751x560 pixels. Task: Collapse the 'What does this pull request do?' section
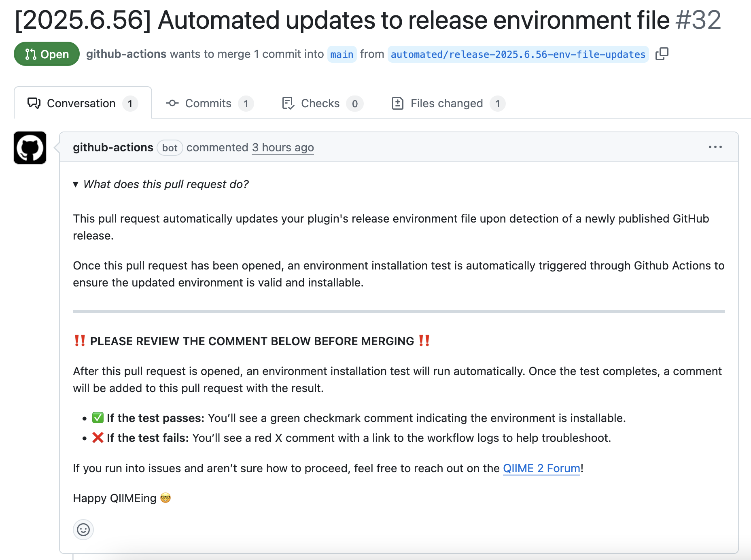click(x=160, y=184)
